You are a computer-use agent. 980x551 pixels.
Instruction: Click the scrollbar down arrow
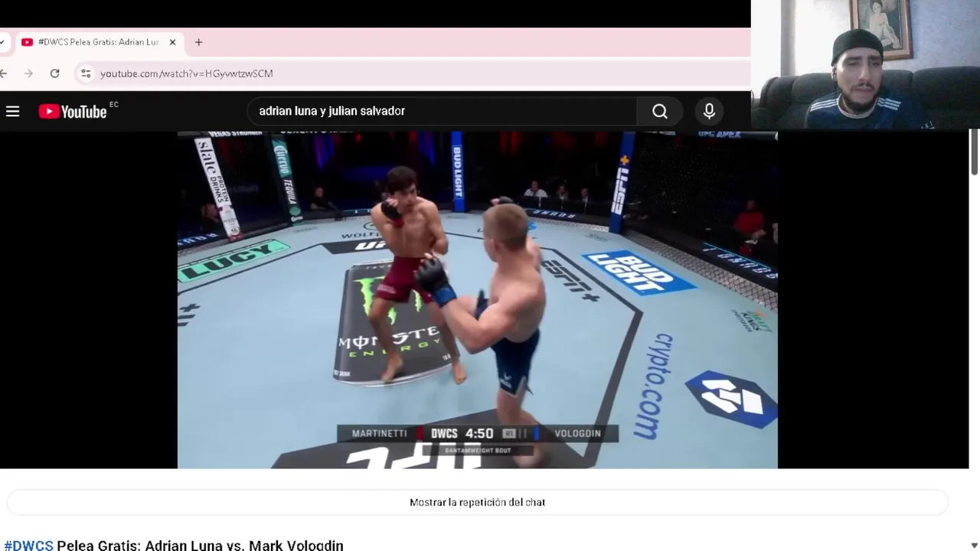coord(974,545)
